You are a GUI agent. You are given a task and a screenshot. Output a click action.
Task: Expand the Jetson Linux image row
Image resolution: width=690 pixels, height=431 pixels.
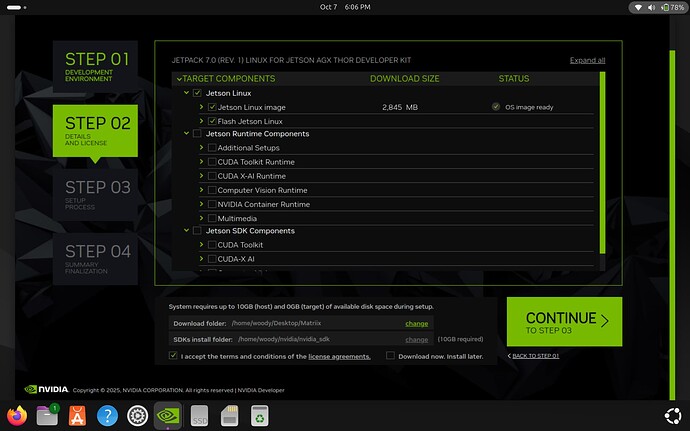(x=201, y=107)
